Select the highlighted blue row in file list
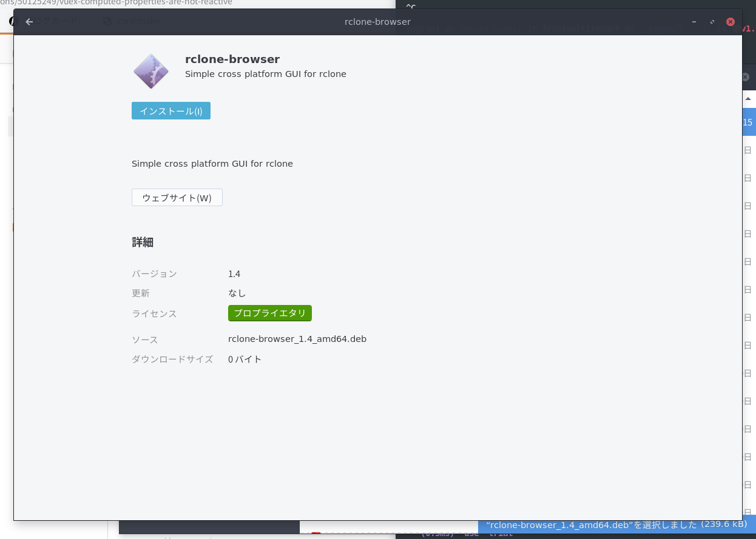The height and width of the screenshot is (539, 756). pyautogui.click(x=749, y=122)
